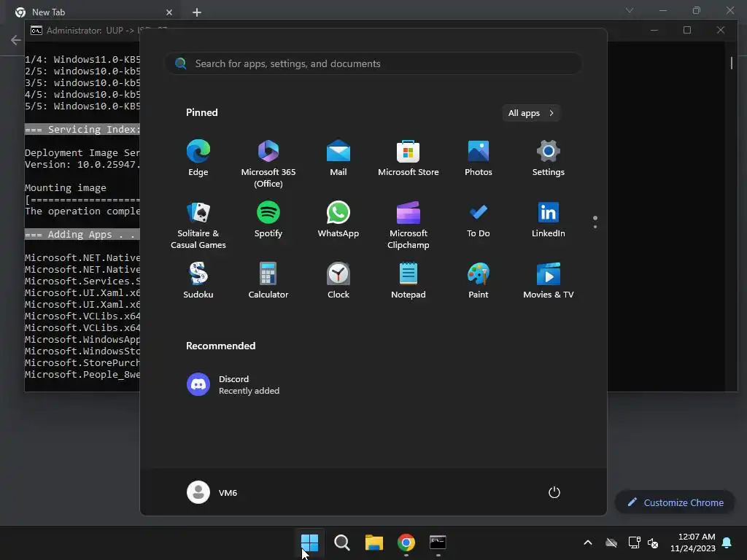Open taskbar Search magnifier
Screen dimensions: 747x560
(341, 542)
